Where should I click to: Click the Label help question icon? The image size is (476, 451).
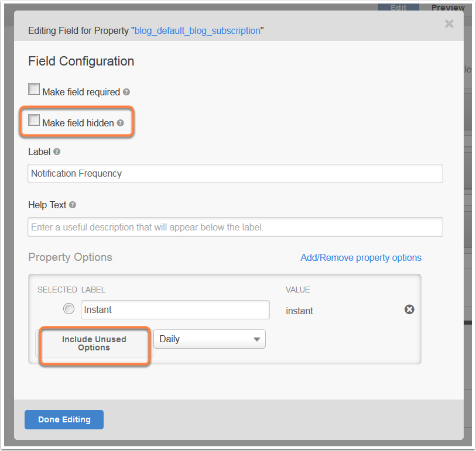[57, 152]
